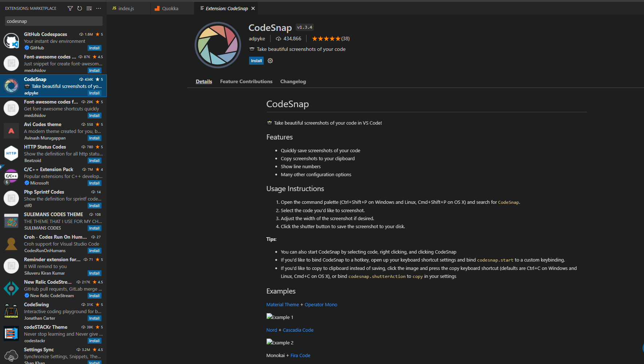Close the Extension: CodeSnap tab
Viewport: 644px width, 364px height.
[253, 8]
